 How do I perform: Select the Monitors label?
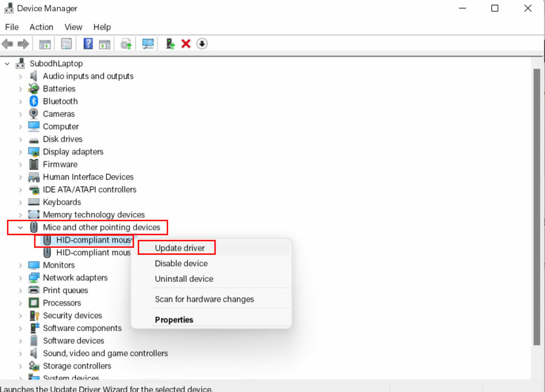point(59,265)
